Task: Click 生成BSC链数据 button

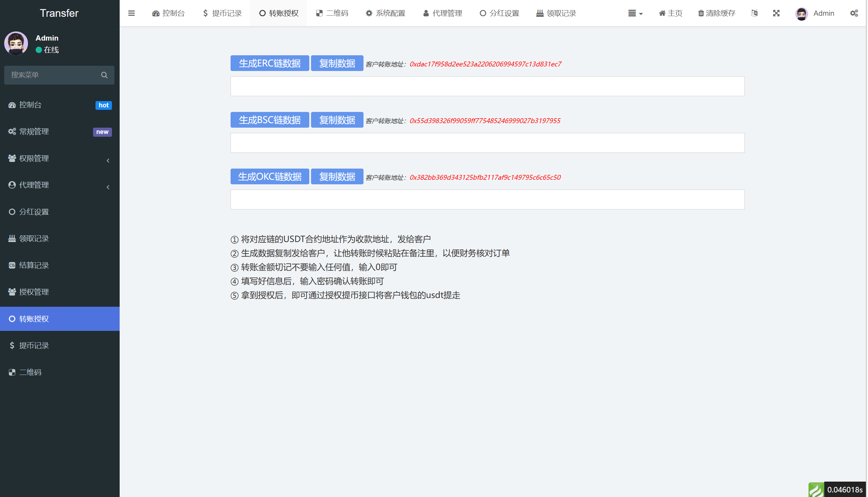Action: coord(270,120)
